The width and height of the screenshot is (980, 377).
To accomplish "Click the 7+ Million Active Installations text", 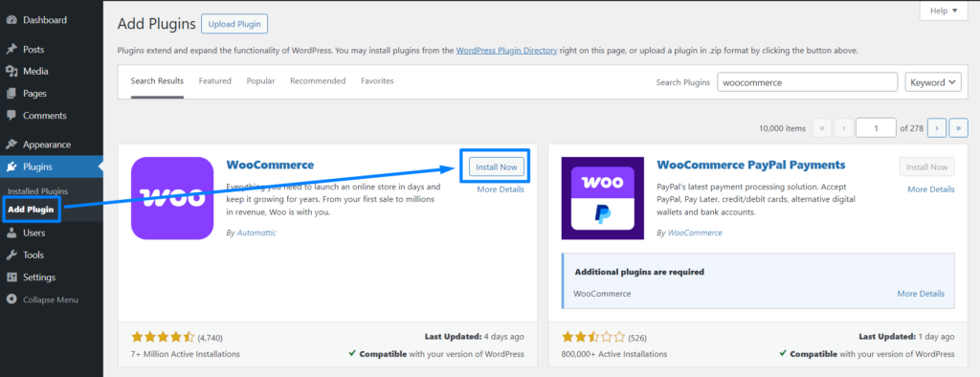I will point(186,354).
